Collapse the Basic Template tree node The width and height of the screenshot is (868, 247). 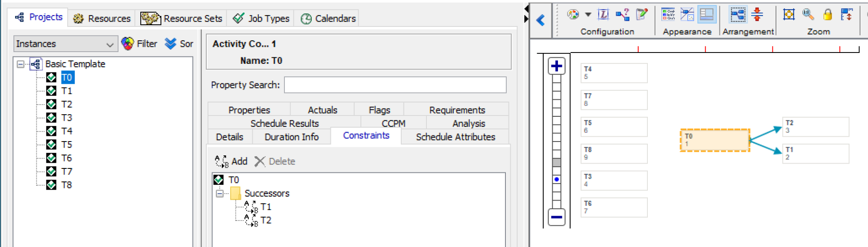[20, 64]
